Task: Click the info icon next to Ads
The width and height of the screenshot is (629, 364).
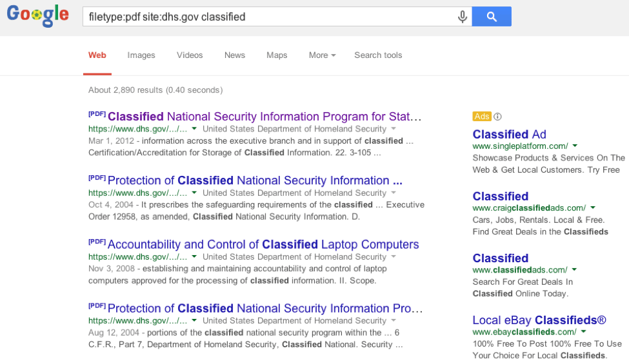Action: [x=497, y=117]
